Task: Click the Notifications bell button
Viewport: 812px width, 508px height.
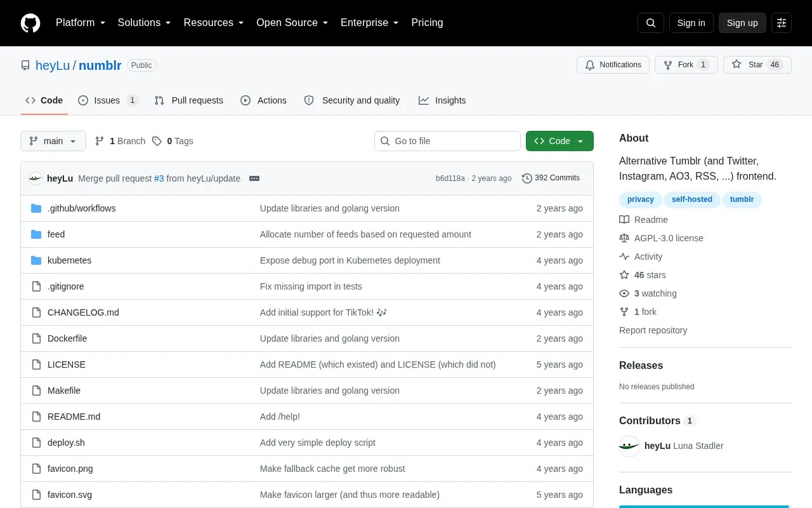Action: [613, 65]
